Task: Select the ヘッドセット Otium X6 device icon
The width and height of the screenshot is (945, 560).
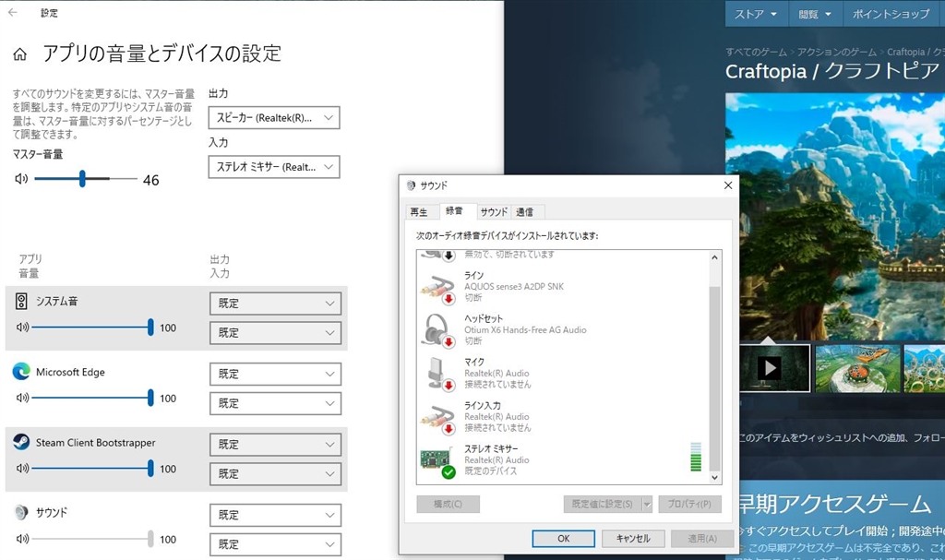Action: pyautogui.click(x=437, y=330)
